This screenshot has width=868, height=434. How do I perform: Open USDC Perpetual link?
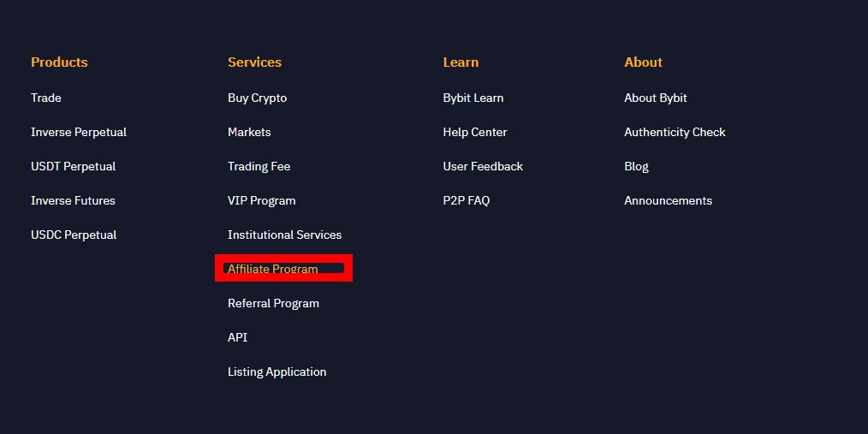(74, 235)
